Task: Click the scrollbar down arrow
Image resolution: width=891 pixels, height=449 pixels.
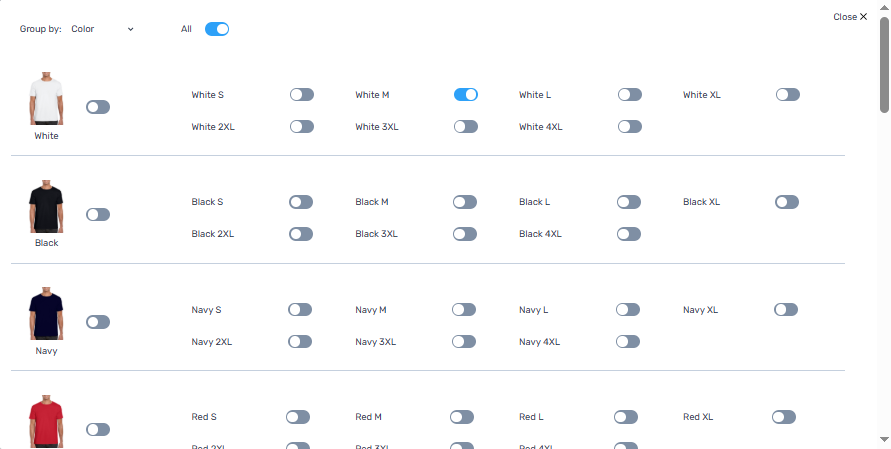Action: 884,440
